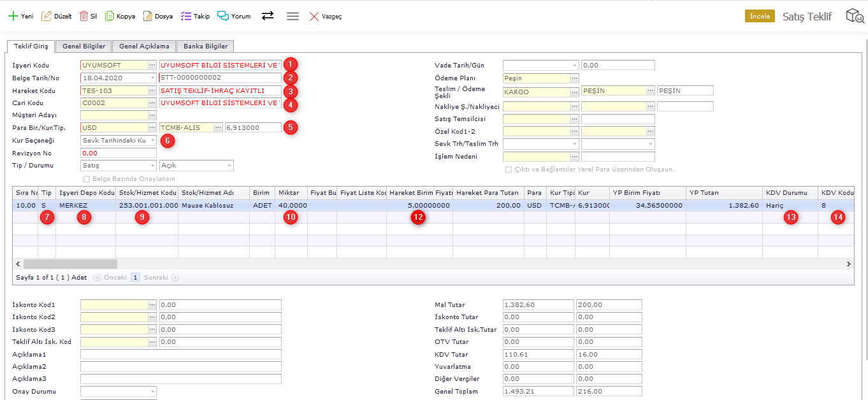Expand the Kur Seçeneği dropdown
The image size is (868, 400).
click(152, 140)
